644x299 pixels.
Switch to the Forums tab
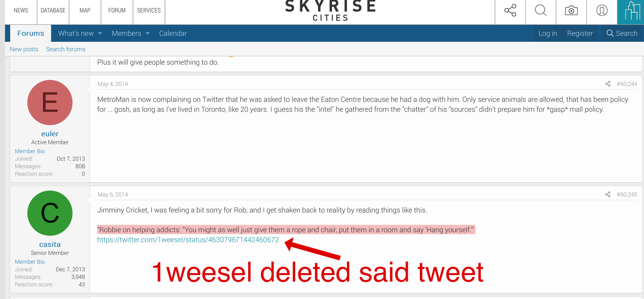(31, 33)
